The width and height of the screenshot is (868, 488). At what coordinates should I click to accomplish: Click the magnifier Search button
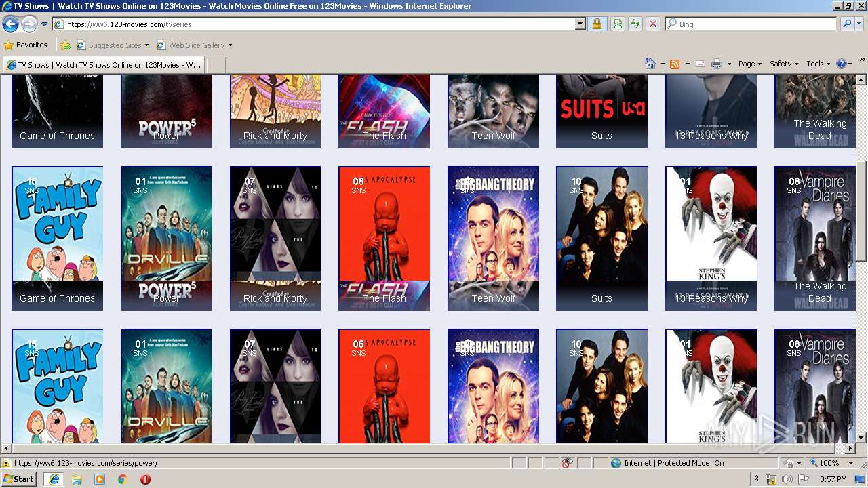coord(847,24)
